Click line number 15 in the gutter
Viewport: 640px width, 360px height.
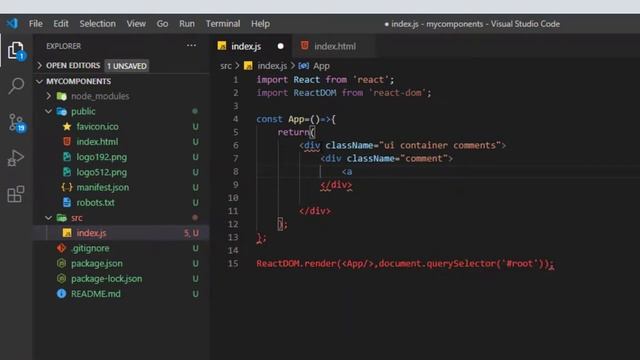[x=233, y=263]
